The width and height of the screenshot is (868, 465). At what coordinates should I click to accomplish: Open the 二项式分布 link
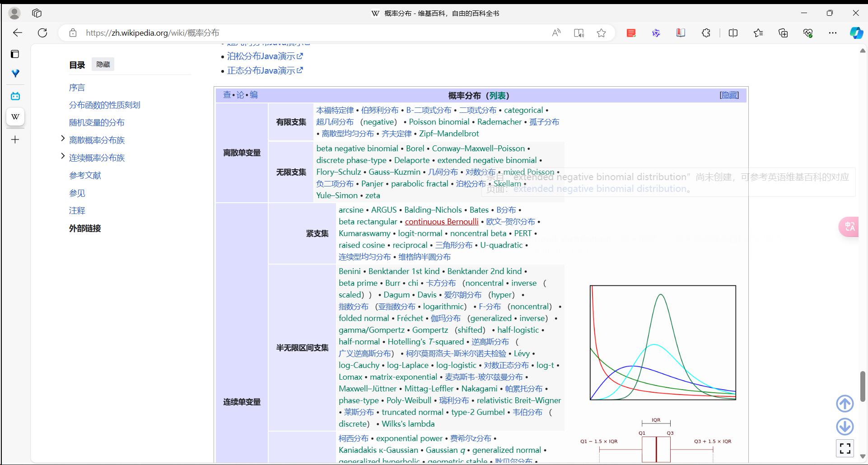tap(478, 110)
